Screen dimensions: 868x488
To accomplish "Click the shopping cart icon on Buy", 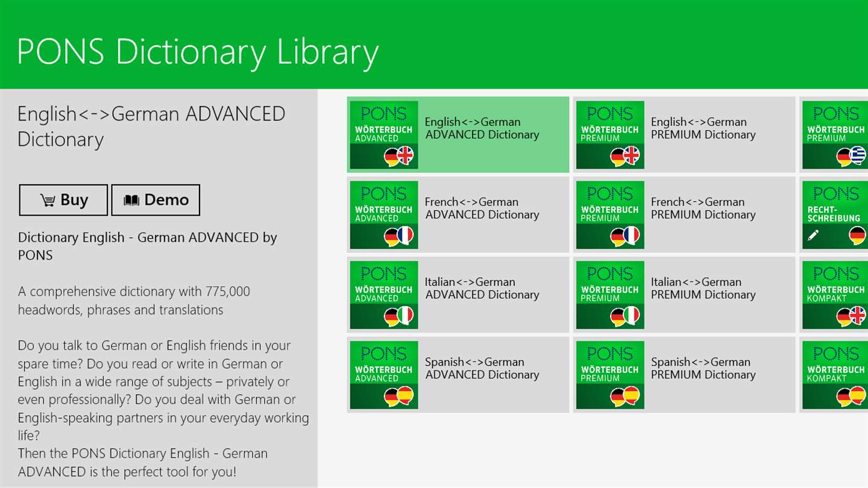I will pyautogui.click(x=48, y=201).
